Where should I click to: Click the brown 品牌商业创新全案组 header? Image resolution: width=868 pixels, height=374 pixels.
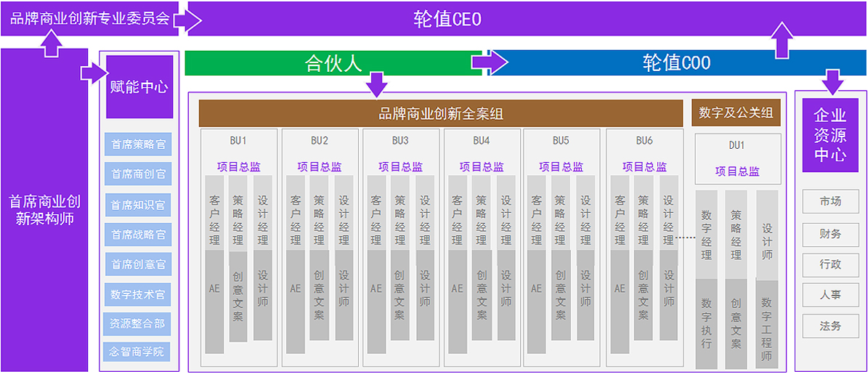tap(441, 114)
